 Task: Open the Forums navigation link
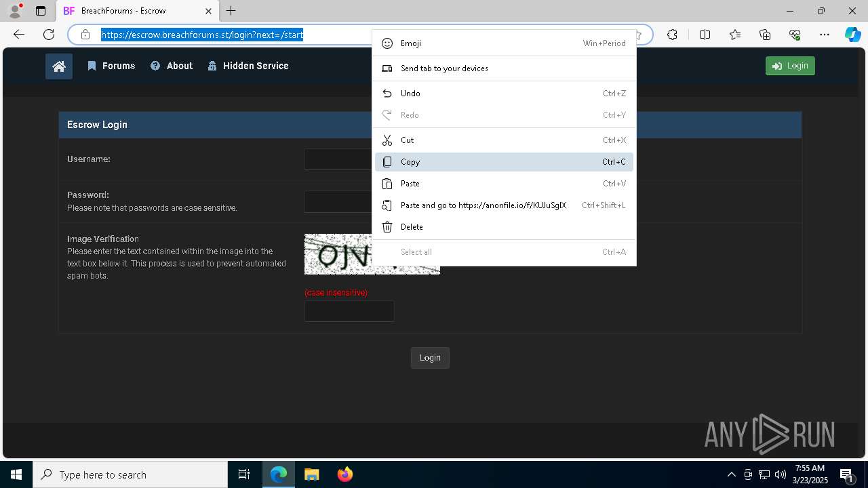[111, 66]
